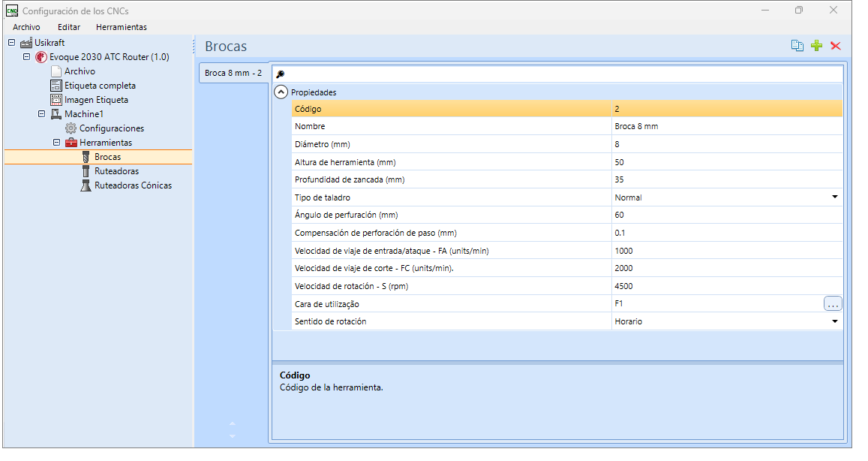This screenshot has width=868, height=461.
Task: Click the Imagen Etiqueta icon
Action: (x=56, y=100)
